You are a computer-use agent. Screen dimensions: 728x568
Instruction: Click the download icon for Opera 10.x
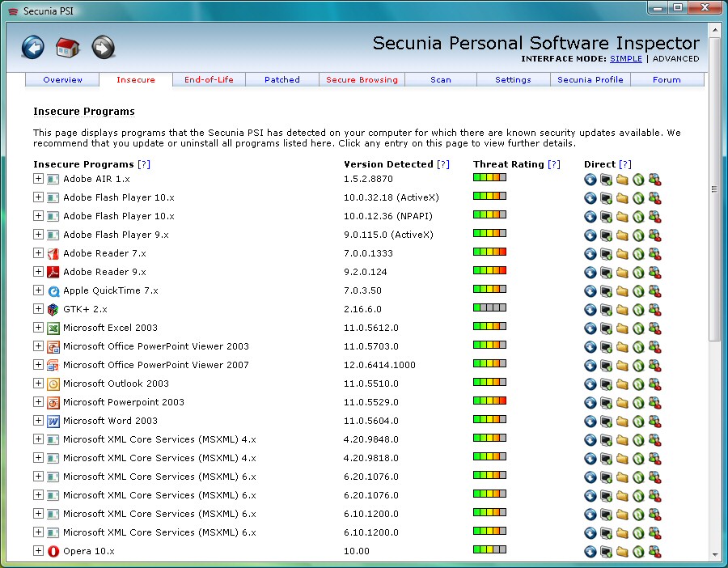click(x=590, y=552)
